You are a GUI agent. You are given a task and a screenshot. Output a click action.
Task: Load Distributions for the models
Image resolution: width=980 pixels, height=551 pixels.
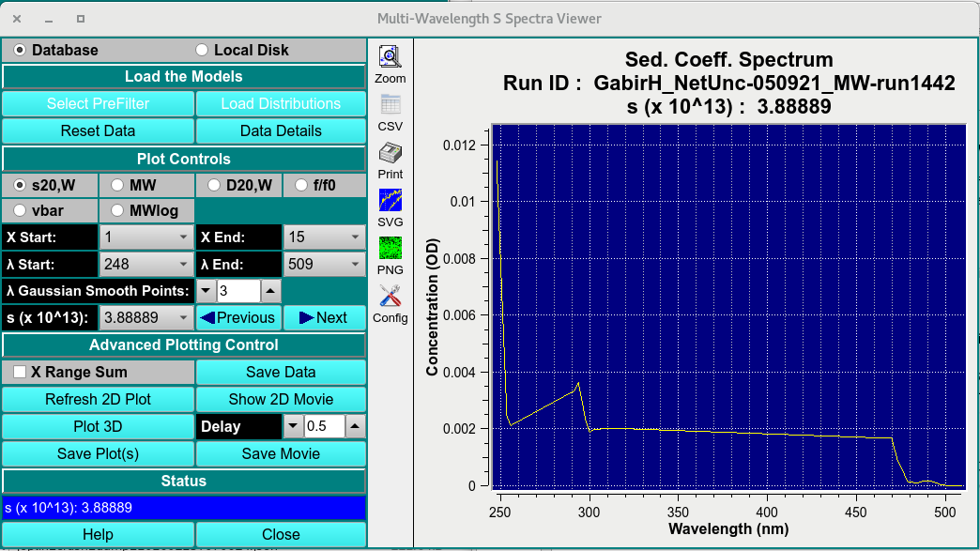point(279,103)
